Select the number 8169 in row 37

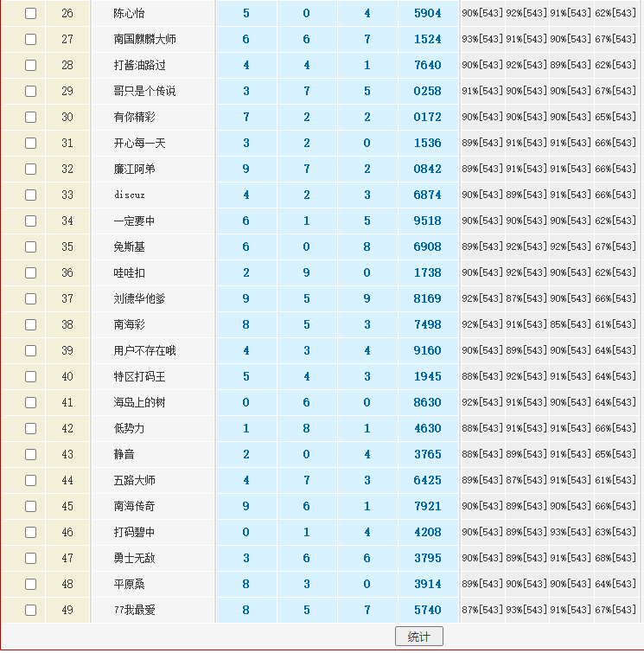427,299
